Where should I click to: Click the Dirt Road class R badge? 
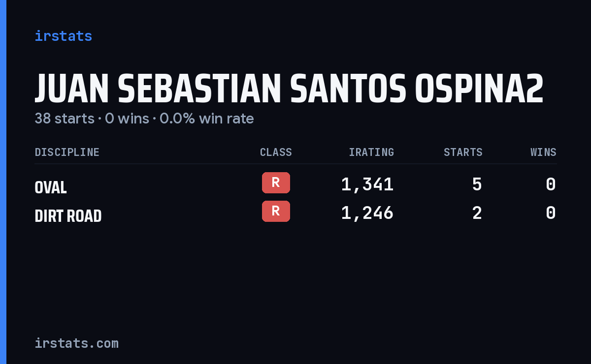click(276, 211)
